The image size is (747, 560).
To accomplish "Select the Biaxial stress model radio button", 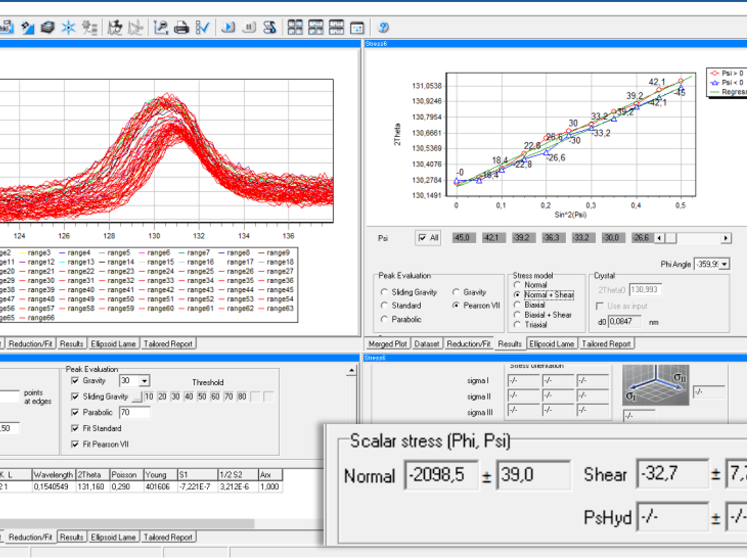I will [517, 305].
